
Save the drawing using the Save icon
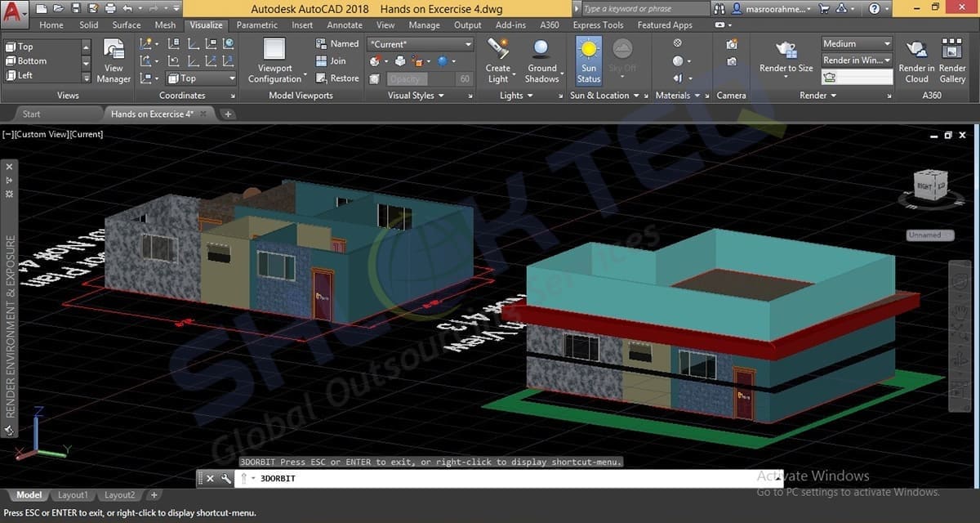click(75, 8)
